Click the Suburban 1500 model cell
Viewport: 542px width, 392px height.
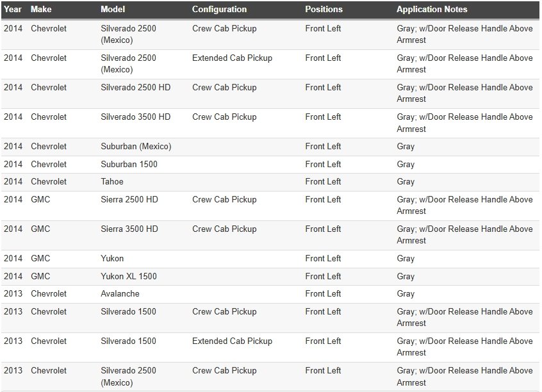click(x=129, y=165)
